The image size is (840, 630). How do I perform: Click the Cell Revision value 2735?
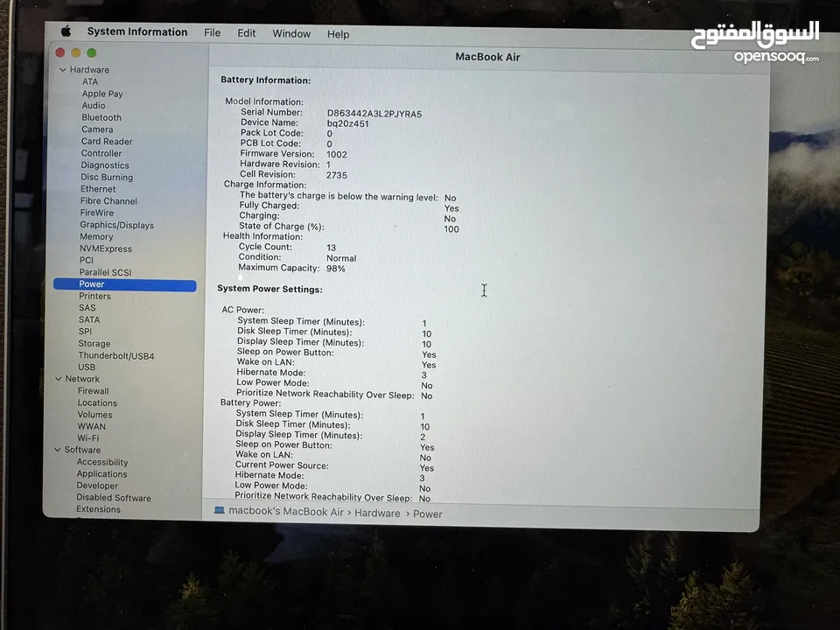click(x=336, y=175)
